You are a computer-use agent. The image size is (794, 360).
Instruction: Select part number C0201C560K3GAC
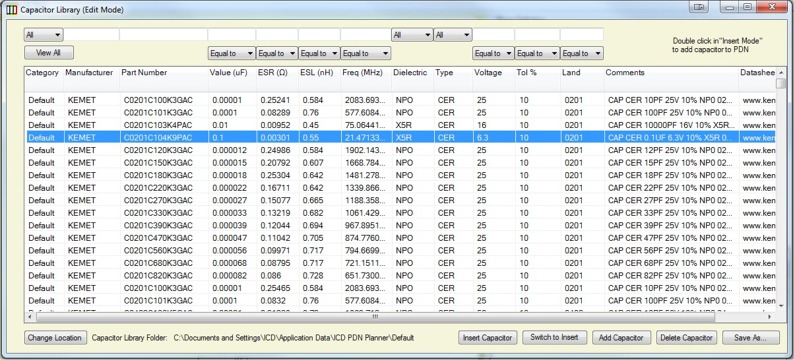tap(158, 250)
